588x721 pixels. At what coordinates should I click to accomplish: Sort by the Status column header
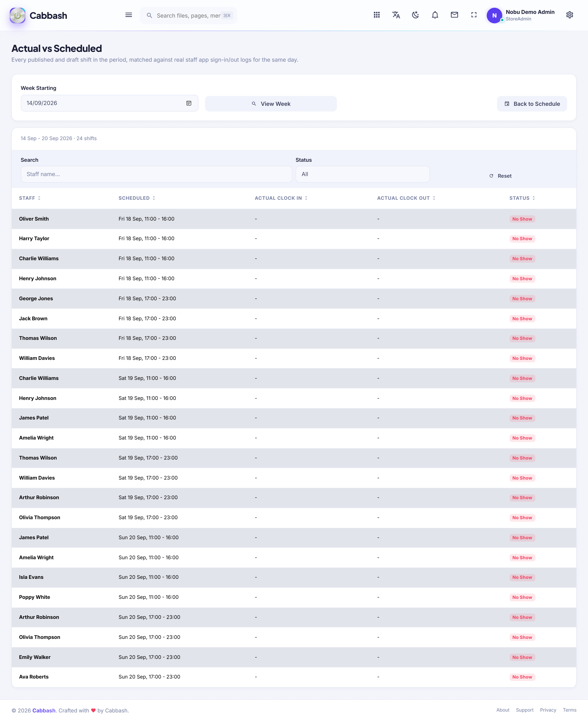coord(522,198)
